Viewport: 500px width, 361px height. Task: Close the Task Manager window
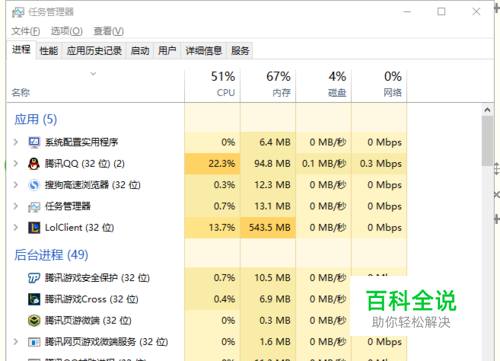pos(476,12)
